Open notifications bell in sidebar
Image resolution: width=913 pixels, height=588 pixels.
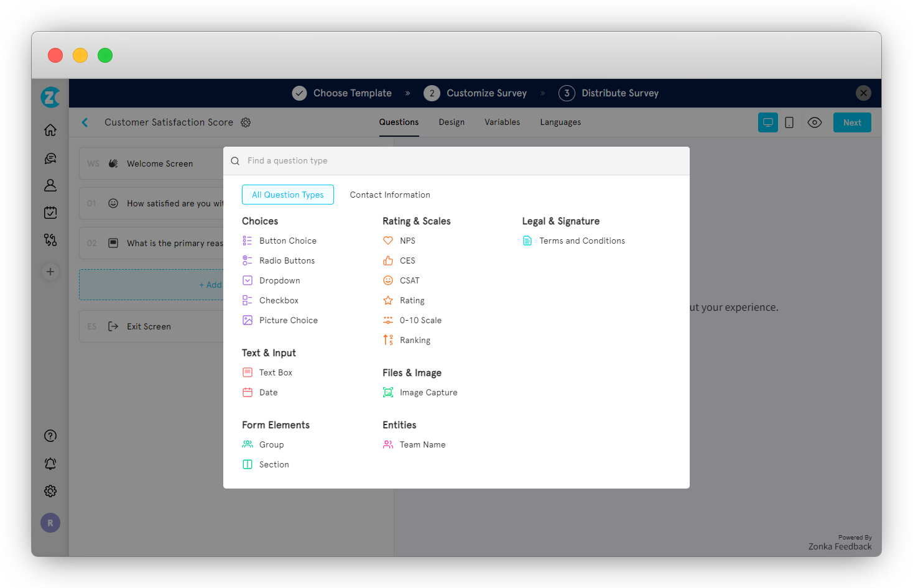pos(50,463)
